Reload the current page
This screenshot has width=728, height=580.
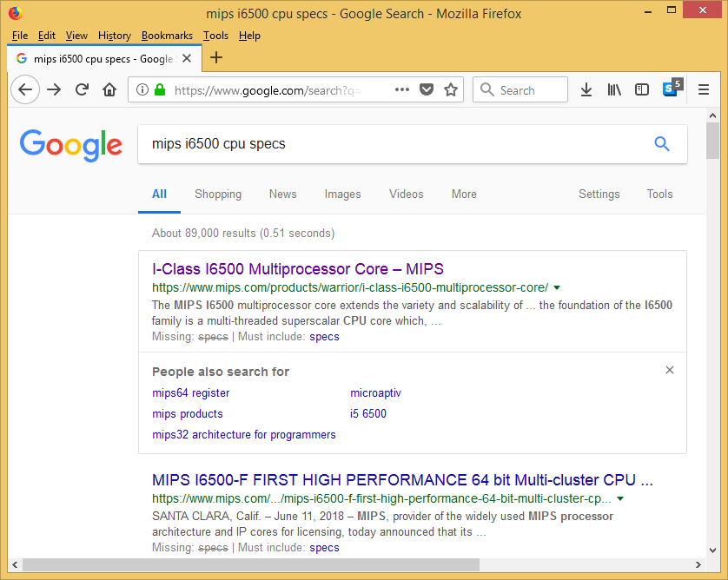[81, 89]
